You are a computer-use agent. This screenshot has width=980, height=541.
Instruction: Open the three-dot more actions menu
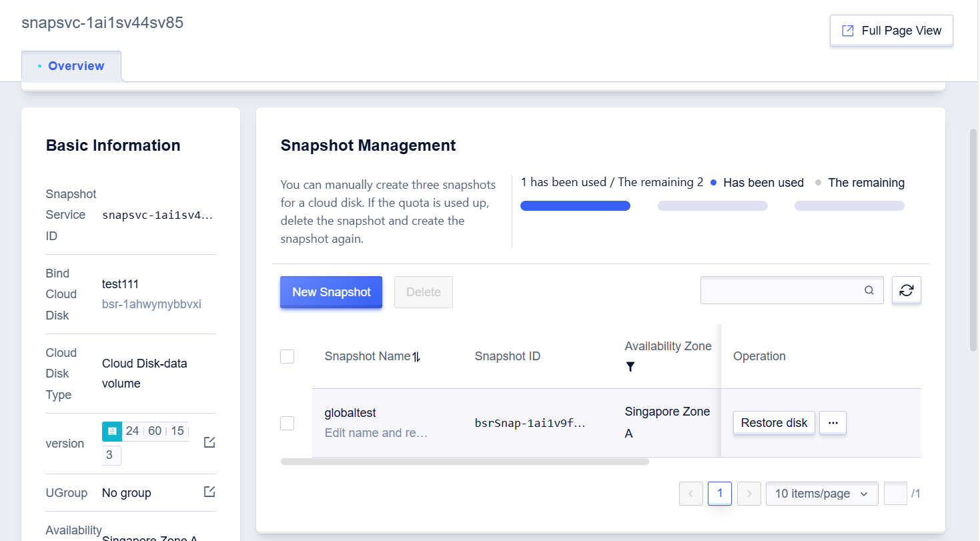(x=833, y=423)
